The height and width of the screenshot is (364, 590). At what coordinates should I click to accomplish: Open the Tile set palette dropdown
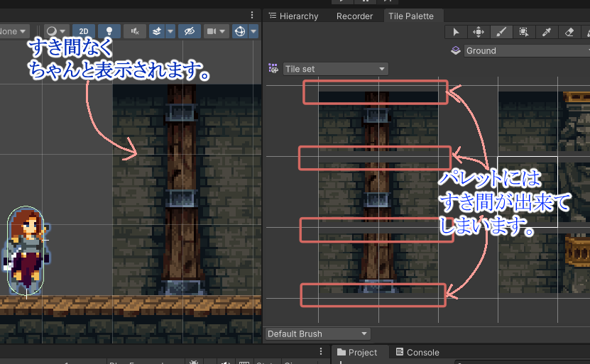[x=335, y=69]
